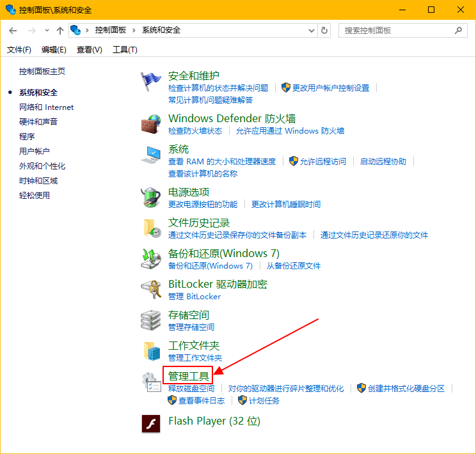476x454 pixels.
Task: Click the Backup and Restore (Windows 7) icon
Action: (x=151, y=259)
